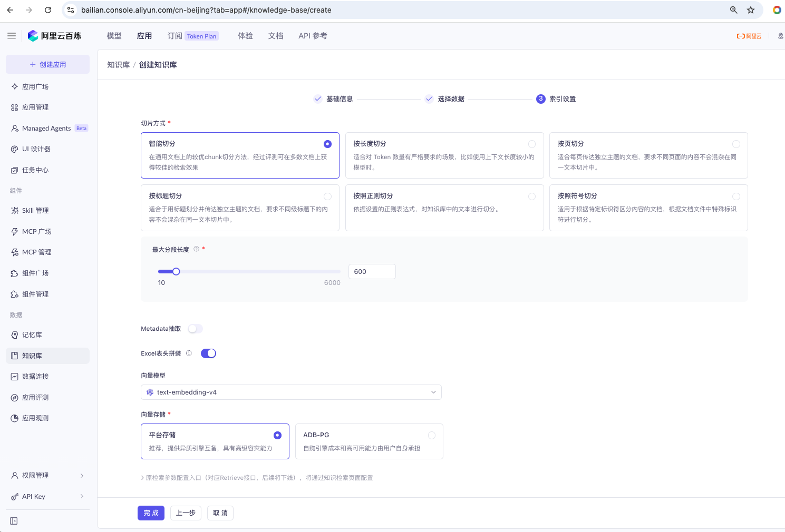This screenshot has width=785, height=532.
Task: Expand the 权限管理 sidebar chevron
Action: pyautogui.click(x=82, y=476)
